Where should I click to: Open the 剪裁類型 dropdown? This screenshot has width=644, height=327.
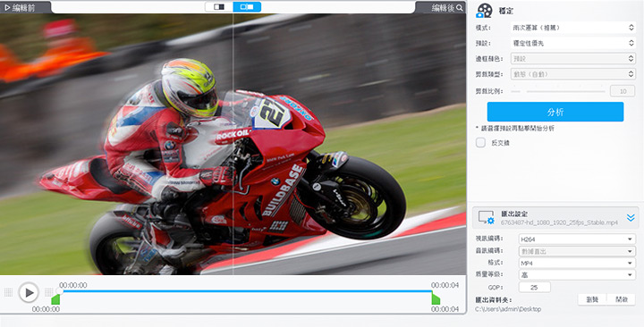[573, 74]
